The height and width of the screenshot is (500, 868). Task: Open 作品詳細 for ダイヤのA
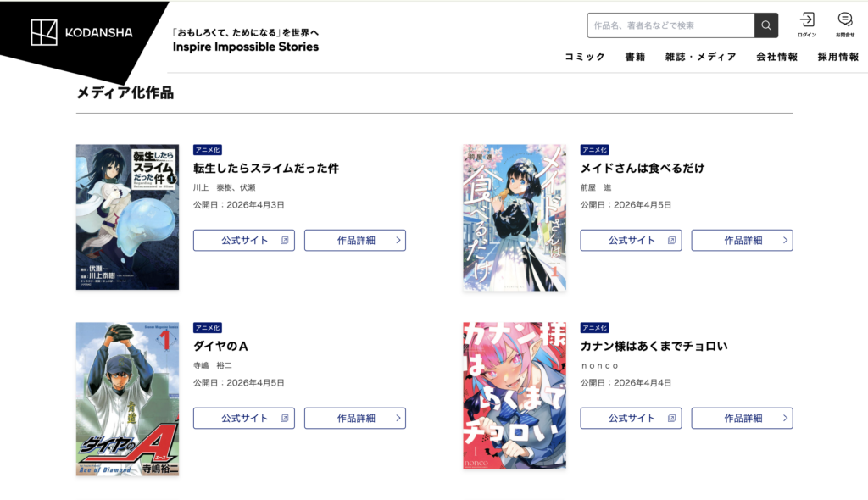pos(355,418)
